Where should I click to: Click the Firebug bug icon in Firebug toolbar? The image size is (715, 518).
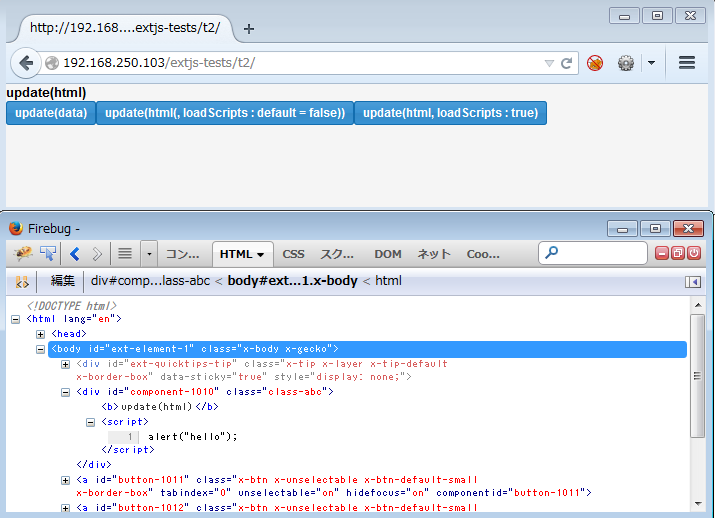click(x=23, y=254)
